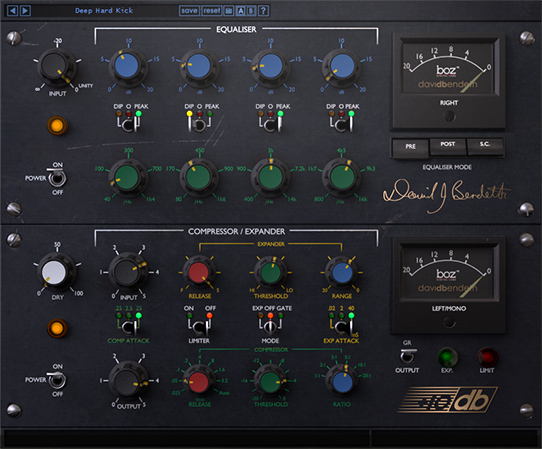The width and height of the screenshot is (542, 449).
Task: Click the blue compressor RATIO knob
Action: pyautogui.click(x=342, y=382)
